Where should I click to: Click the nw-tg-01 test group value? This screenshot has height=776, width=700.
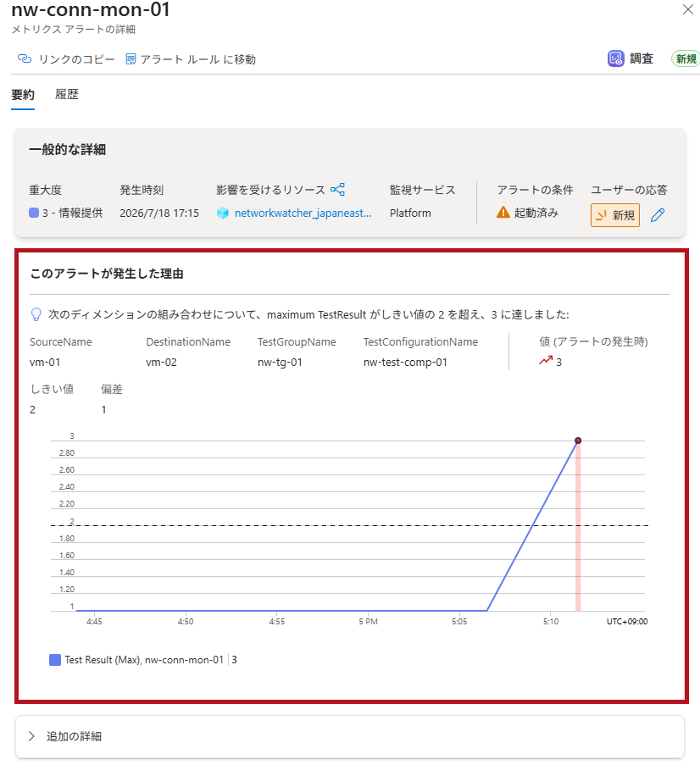(x=280, y=363)
